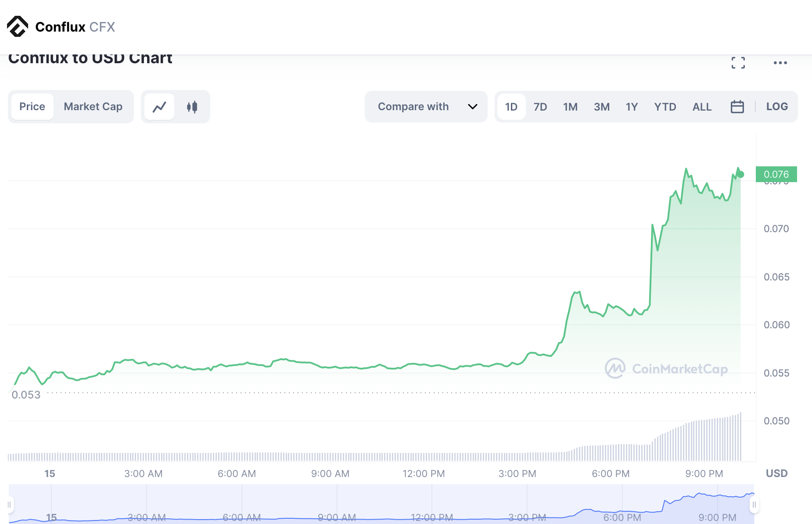Show the YTD time range
The image size is (812, 524).
(x=665, y=107)
